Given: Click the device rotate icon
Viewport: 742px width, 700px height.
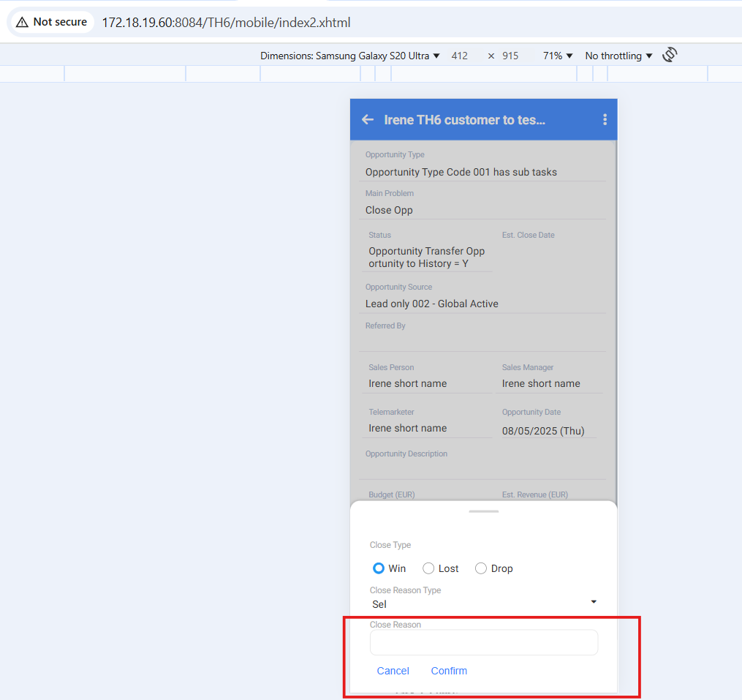Looking at the screenshot, I should click(670, 55).
